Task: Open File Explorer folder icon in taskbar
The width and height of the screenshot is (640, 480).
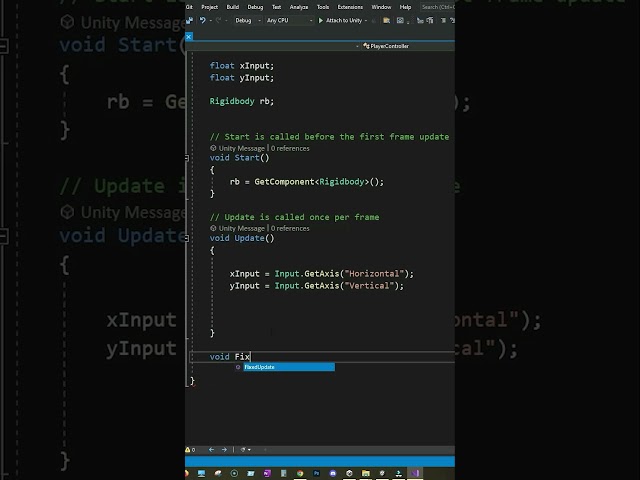Action: tap(366, 473)
